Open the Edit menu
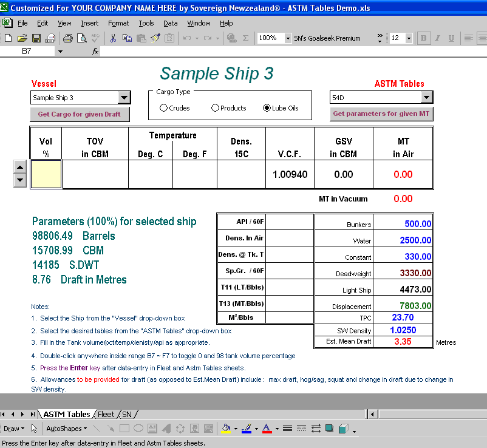487x448 pixels. click(x=43, y=23)
